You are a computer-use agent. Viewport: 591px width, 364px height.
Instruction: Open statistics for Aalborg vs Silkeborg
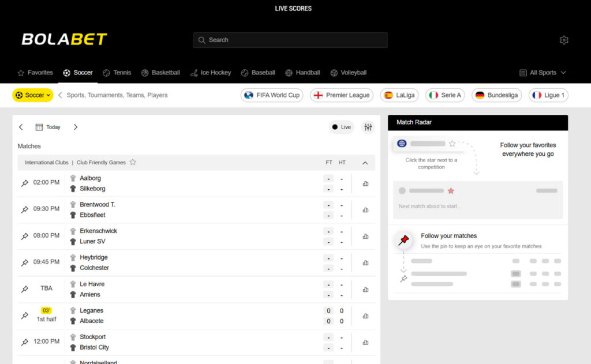tap(365, 183)
